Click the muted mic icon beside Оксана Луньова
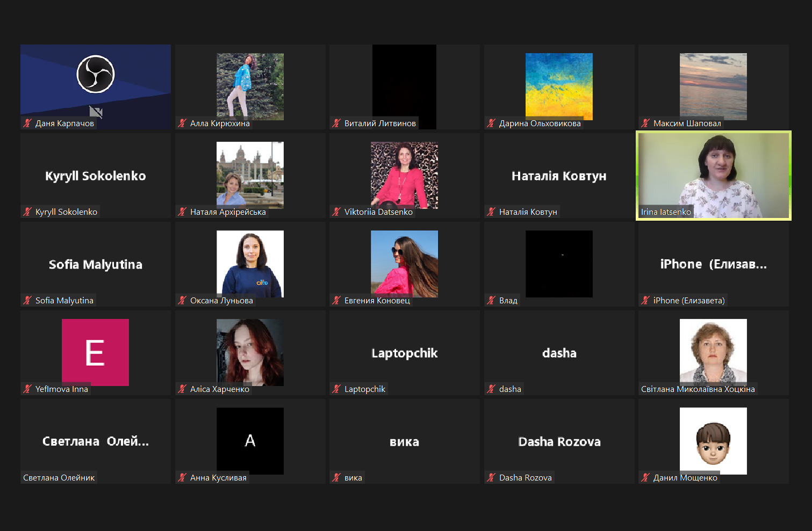Screen dimensions: 812x531 coord(182,300)
